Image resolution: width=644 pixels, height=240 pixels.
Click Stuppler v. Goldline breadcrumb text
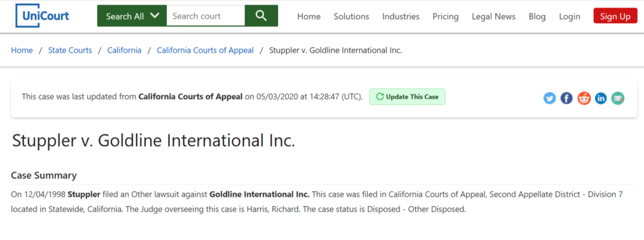(x=336, y=50)
